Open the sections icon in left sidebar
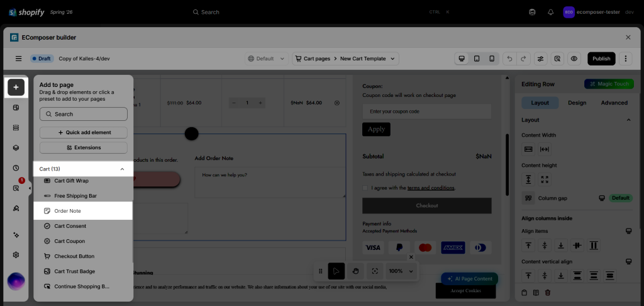 (16, 128)
